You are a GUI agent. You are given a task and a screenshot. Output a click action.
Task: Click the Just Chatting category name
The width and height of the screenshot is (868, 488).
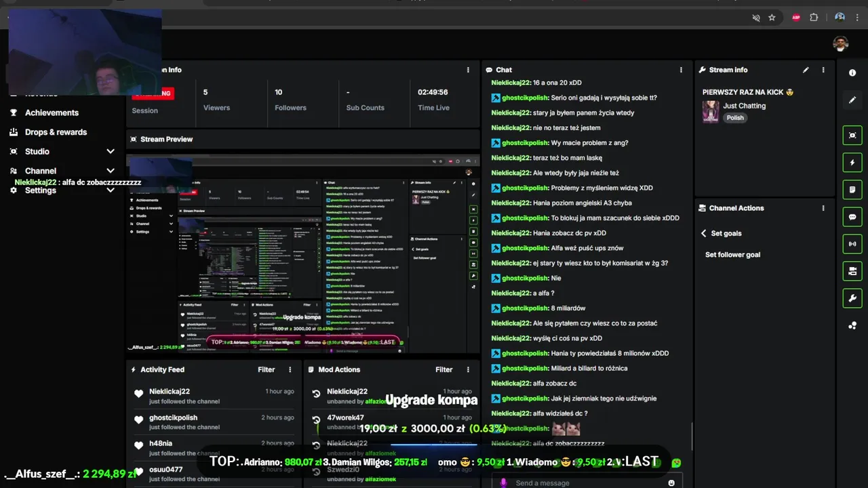click(744, 106)
